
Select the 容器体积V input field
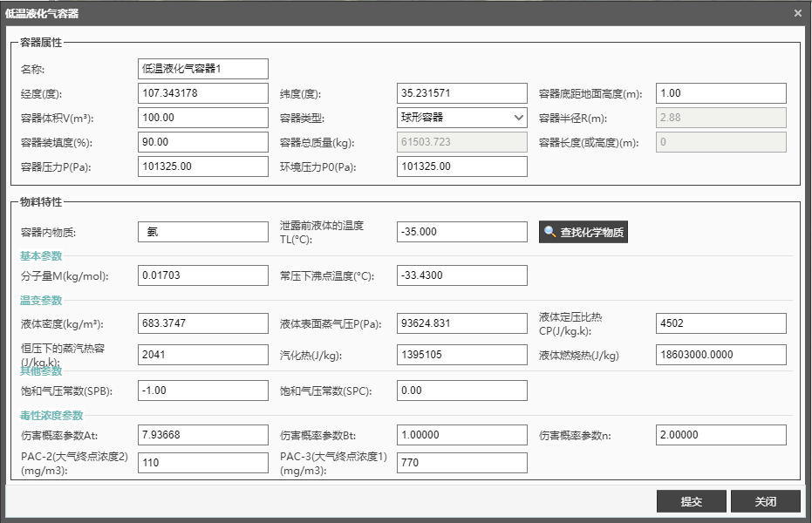[203, 118]
